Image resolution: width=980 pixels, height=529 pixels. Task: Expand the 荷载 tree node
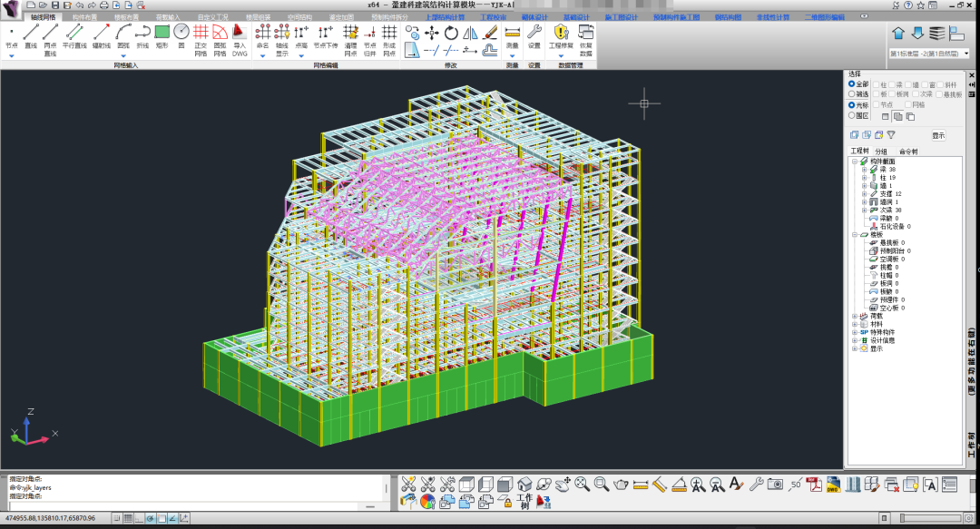pyautogui.click(x=855, y=317)
